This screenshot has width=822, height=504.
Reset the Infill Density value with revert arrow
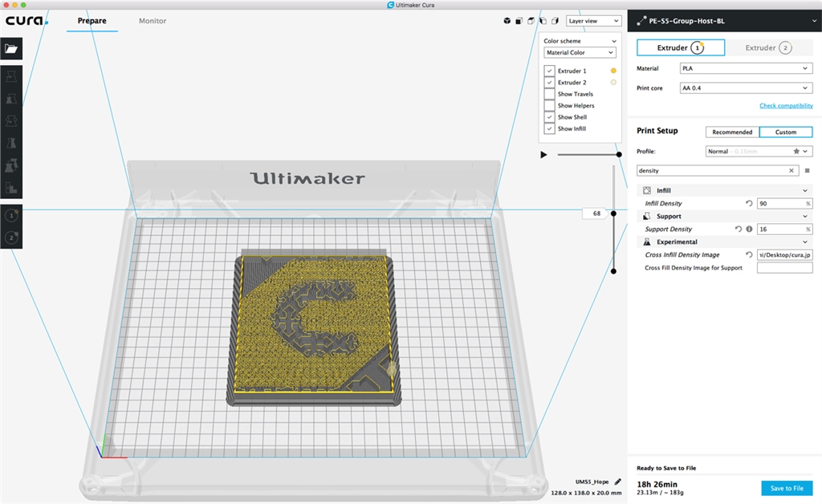click(x=749, y=204)
